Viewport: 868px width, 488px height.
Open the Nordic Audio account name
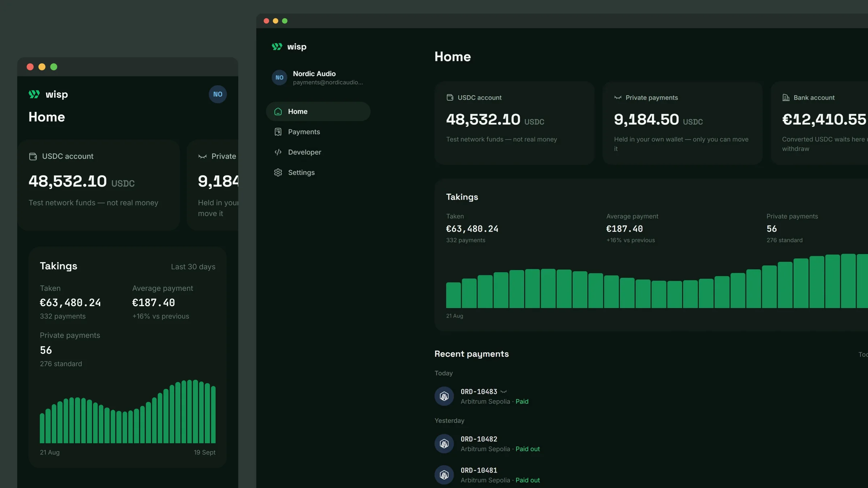click(314, 73)
